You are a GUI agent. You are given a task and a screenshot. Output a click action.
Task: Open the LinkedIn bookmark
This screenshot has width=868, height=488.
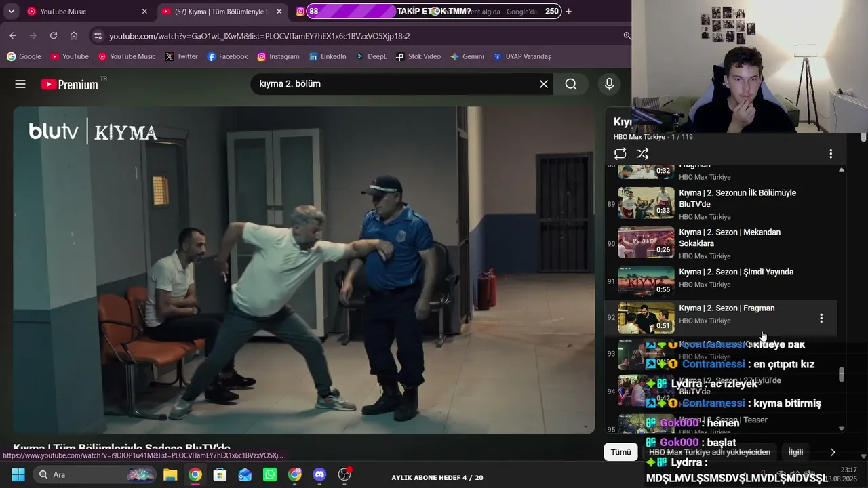[328, 56]
